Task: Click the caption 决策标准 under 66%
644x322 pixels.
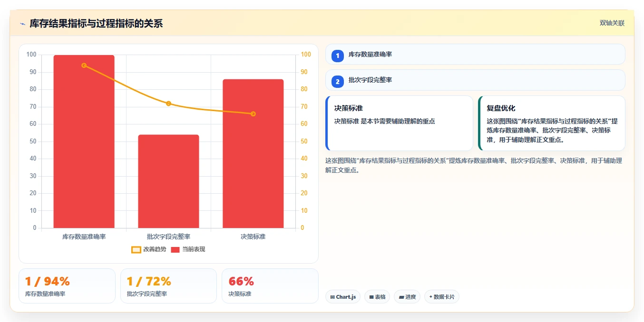Action: [x=240, y=294]
